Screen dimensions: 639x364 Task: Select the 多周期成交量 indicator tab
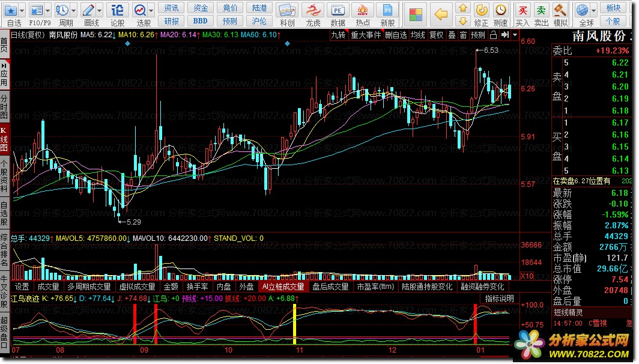(x=89, y=287)
